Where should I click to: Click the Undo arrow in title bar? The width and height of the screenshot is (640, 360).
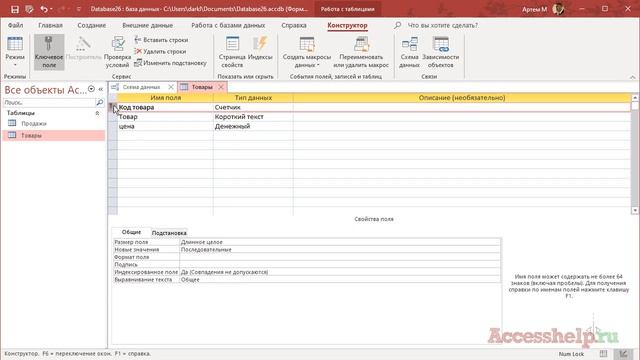click(44, 9)
